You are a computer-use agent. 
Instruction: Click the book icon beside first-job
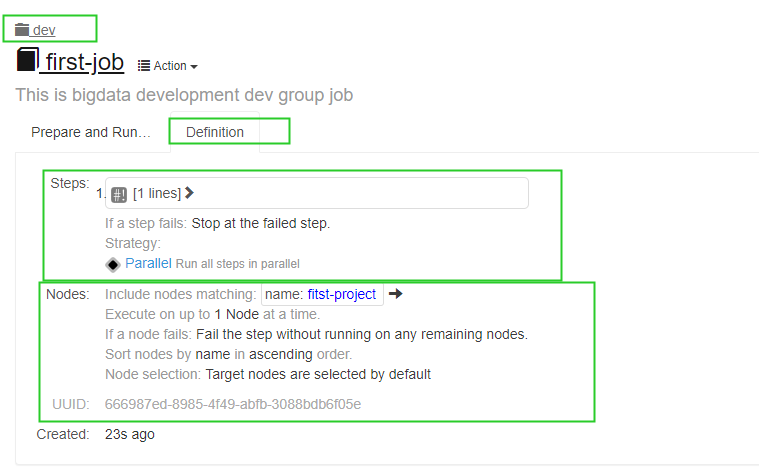[28, 60]
